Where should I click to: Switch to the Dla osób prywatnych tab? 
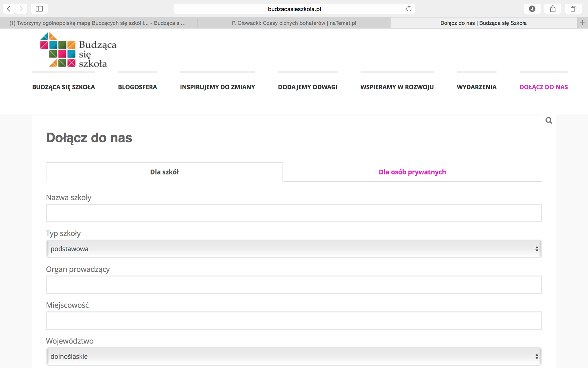pyautogui.click(x=412, y=172)
